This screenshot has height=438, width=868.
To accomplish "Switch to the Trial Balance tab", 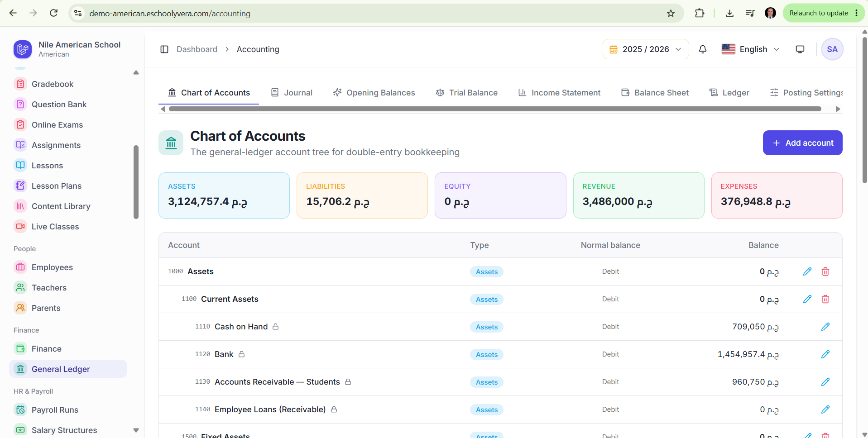I will pos(467,93).
